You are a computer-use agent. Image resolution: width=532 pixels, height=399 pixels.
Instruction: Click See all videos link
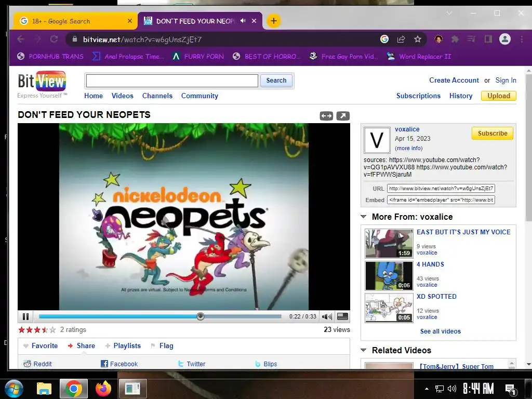tap(441, 331)
